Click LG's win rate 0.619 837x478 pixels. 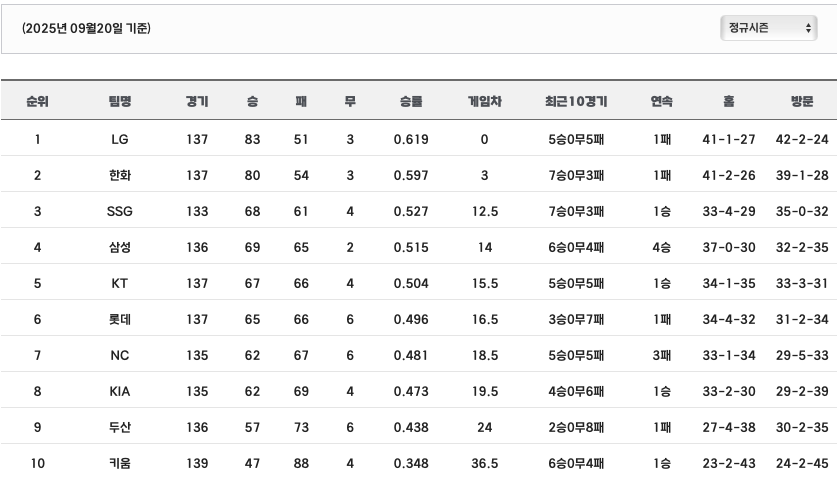tap(411, 139)
